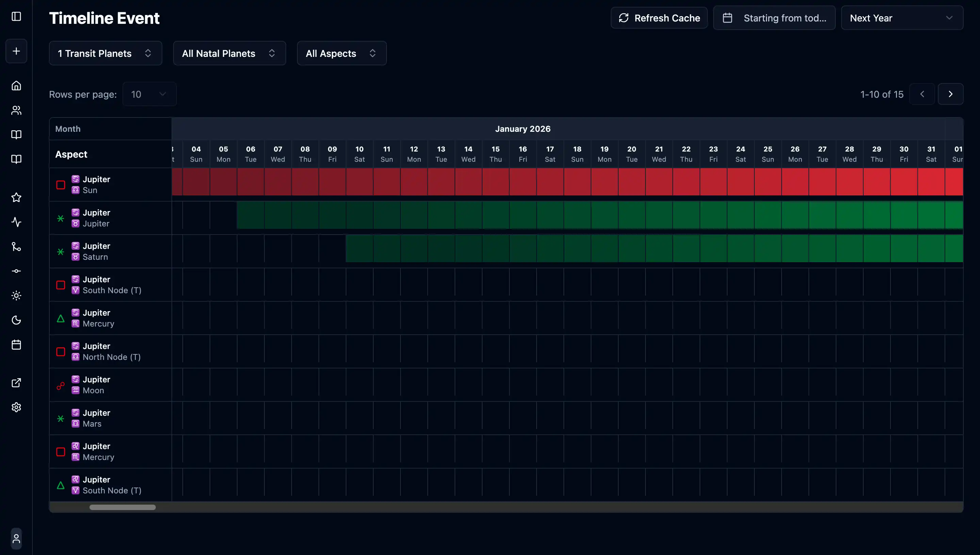980x555 pixels.
Task: Go to the Home page
Action: (x=16, y=85)
